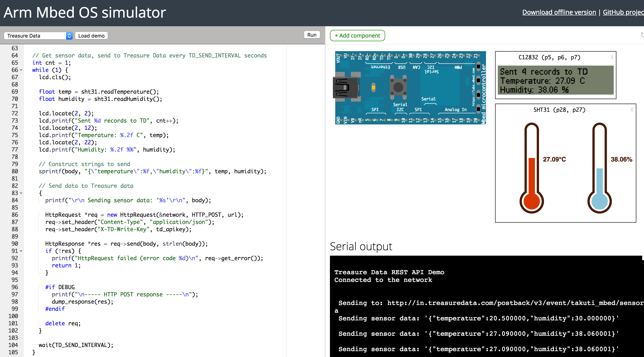Collapse the code block fold at line 83

pyautogui.click(x=21, y=193)
